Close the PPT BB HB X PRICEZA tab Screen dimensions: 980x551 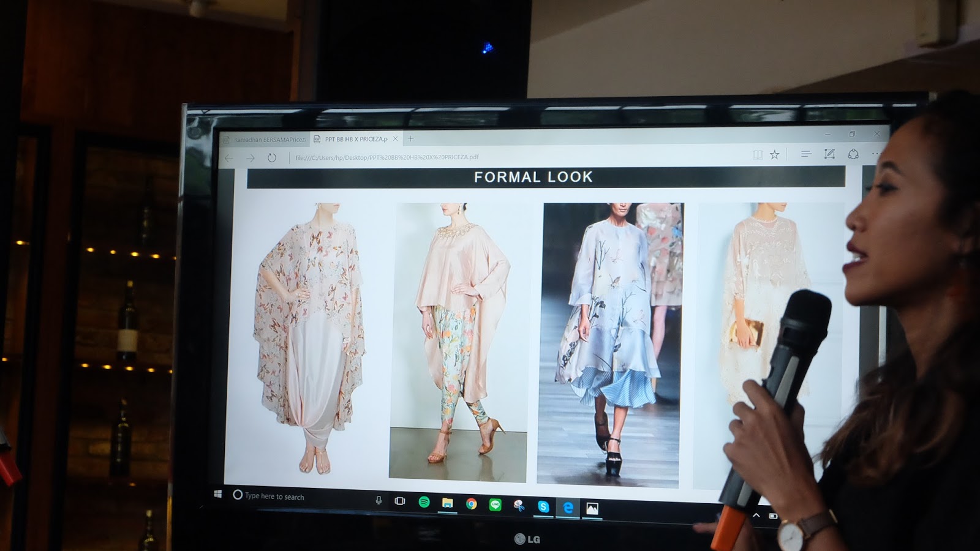(x=396, y=139)
